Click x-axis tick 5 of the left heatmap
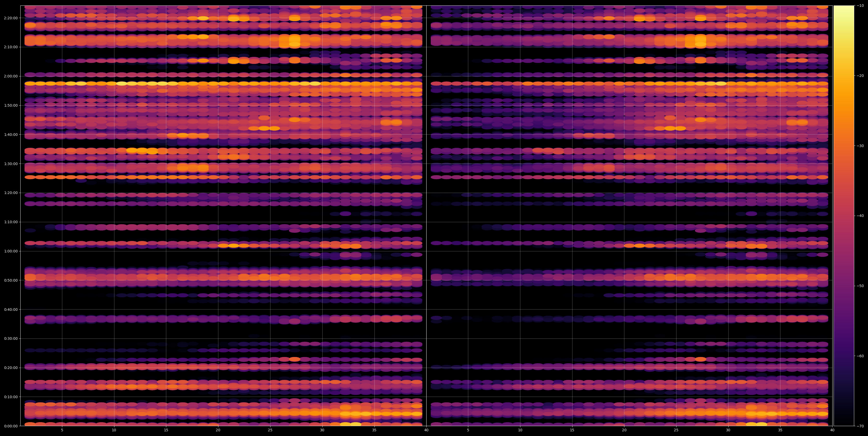Viewport: 868px width, 436px height. point(62,430)
